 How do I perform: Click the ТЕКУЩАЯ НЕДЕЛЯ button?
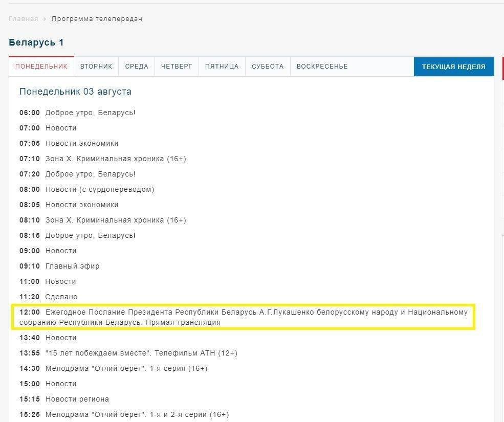coord(454,67)
